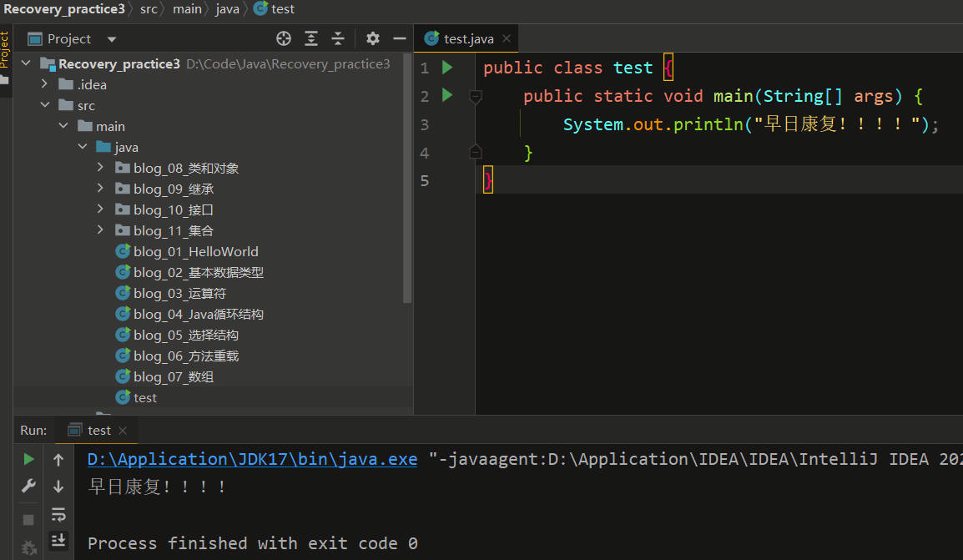Screen dimensions: 963x560
Task: Run main method from line 2 gutter
Action: pos(447,95)
